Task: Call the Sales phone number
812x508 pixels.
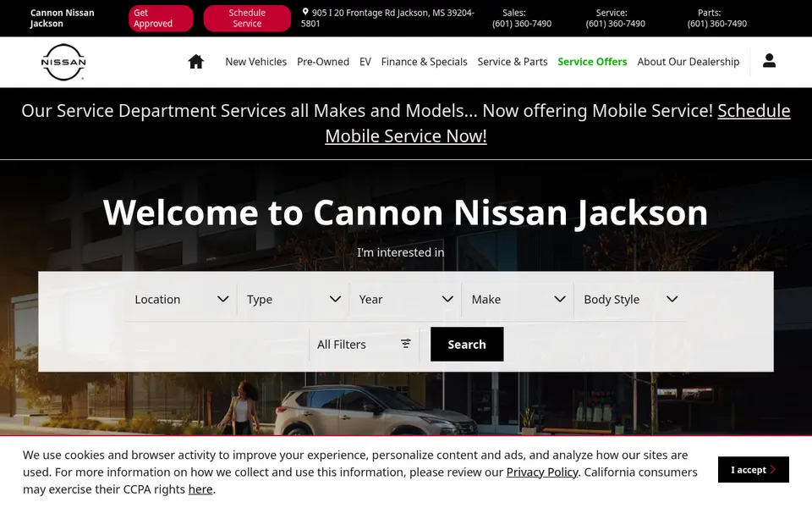Action: point(522,24)
